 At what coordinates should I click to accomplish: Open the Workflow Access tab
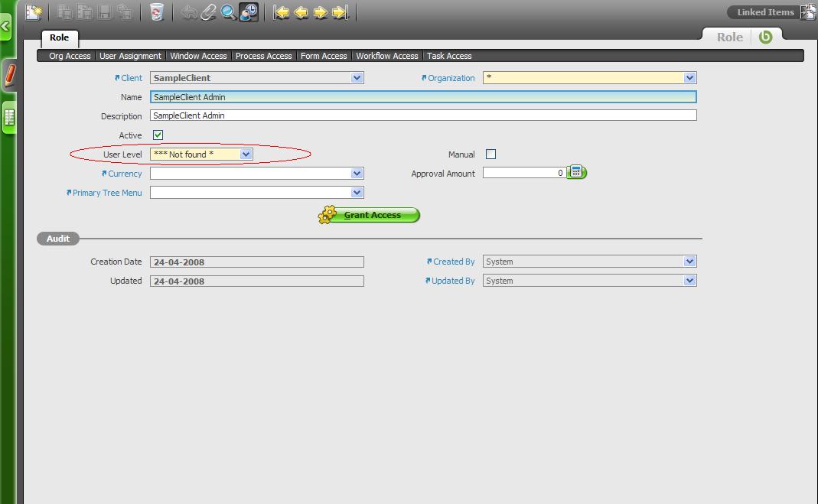point(386,56)
